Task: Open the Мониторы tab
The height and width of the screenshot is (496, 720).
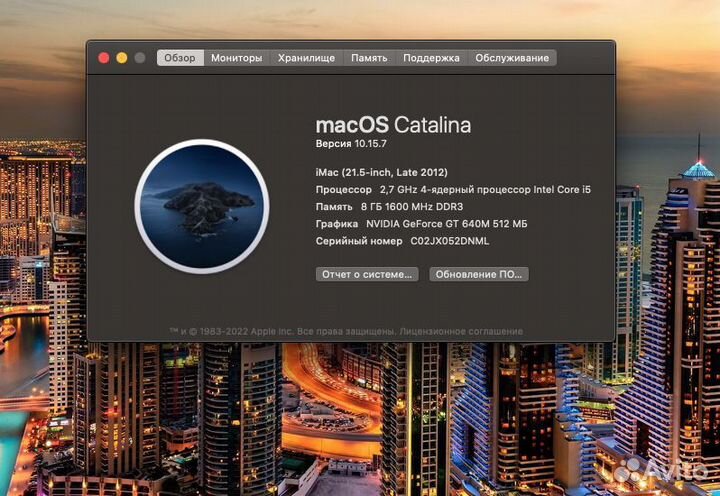Action: click(x=236, y=58)
